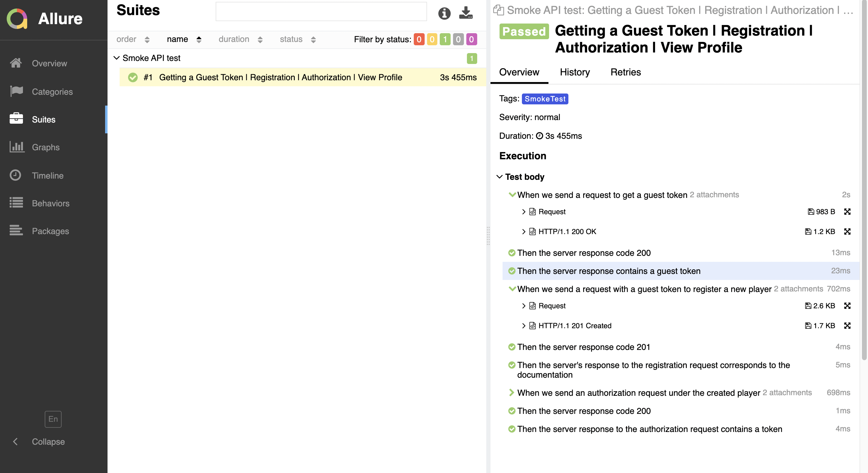The image size is (868, 473).
Task: Click Collapse sidebar button
Action: click(x=16, y=440)
